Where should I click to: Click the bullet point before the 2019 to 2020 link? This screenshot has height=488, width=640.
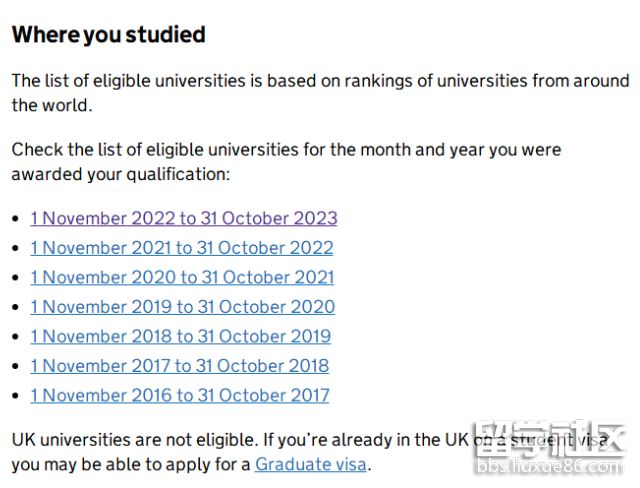[x=16, y=307]
